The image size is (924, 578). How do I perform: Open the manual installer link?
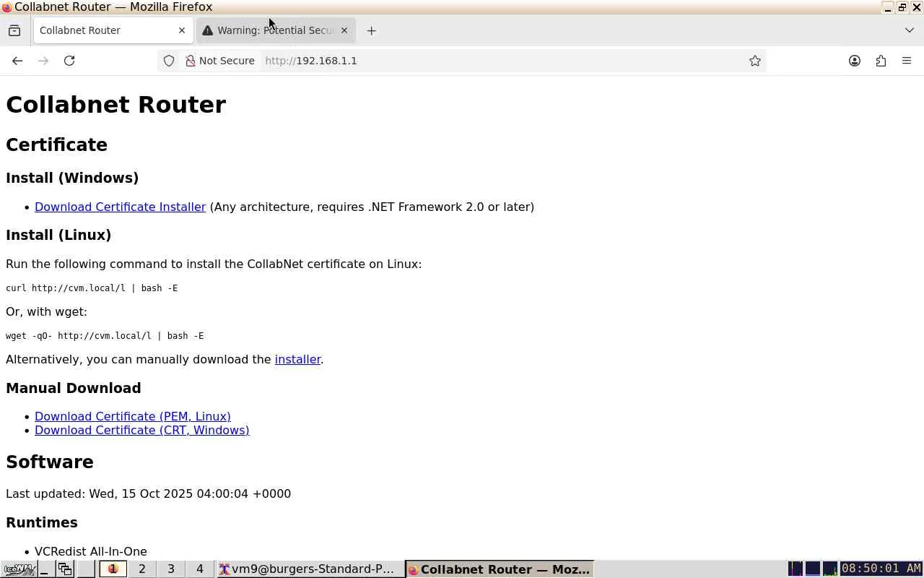(297, 359)
